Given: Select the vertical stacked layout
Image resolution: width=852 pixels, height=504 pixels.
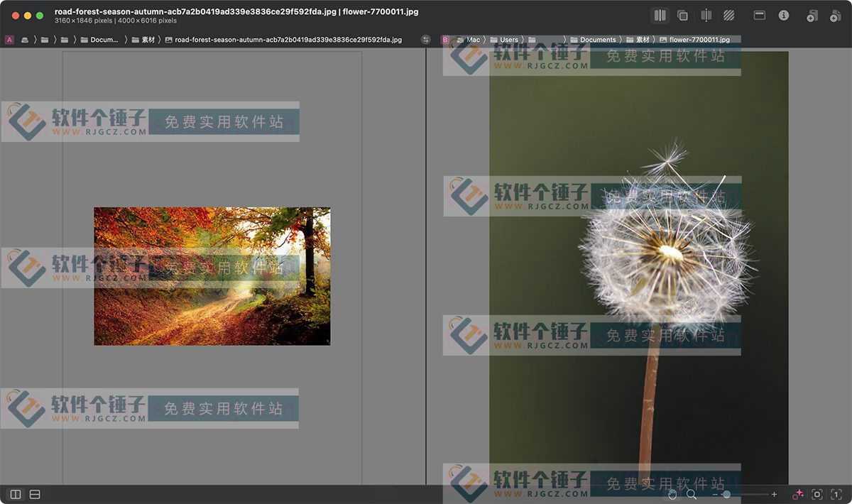Looking at the screenshot, I should 35,494.
